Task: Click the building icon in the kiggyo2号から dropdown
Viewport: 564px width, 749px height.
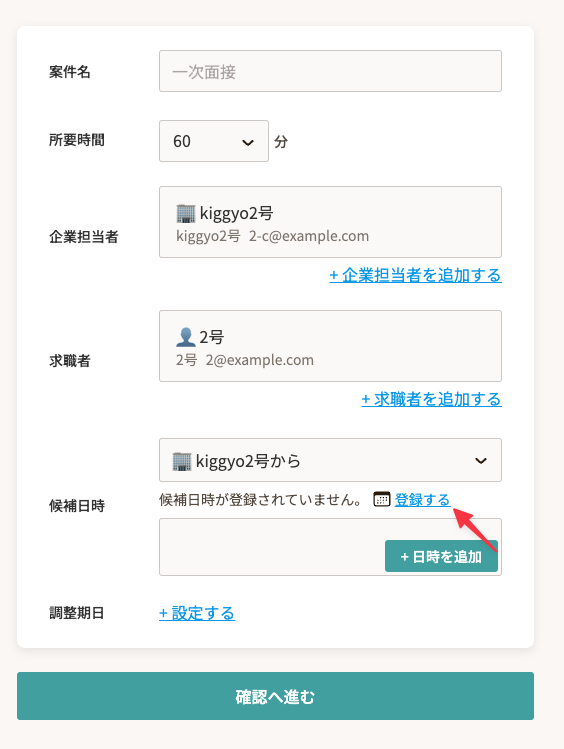Action: pyautogui.click(x=182, y=461)
